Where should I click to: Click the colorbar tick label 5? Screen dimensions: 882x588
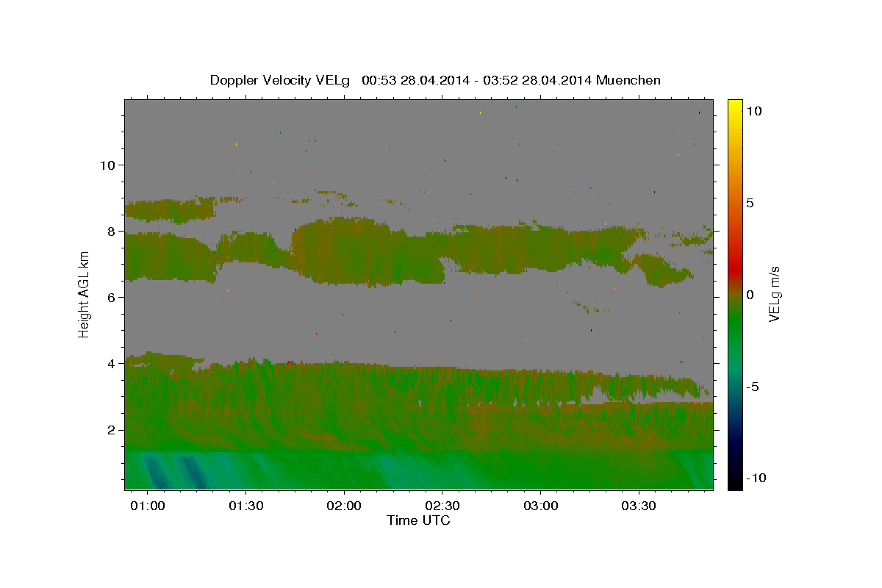click(750, 203)
